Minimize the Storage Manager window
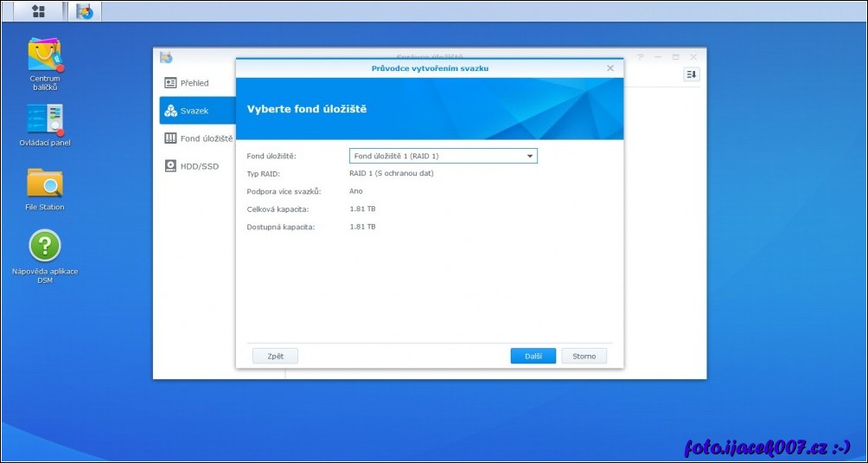 pyautogui.click(x=658, y=57)
